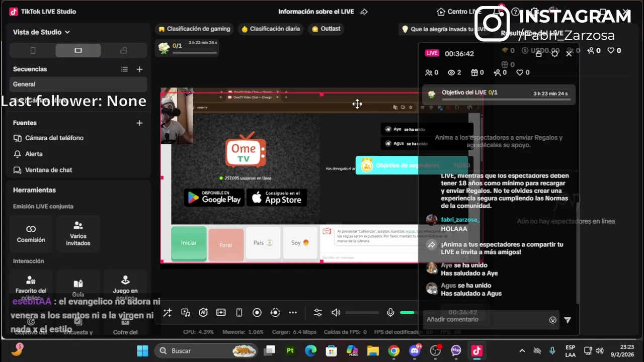Image resolution: width=644 pixels, height=362 pixels.
Task: Open Centro LIVE
Action: point(459,12)
